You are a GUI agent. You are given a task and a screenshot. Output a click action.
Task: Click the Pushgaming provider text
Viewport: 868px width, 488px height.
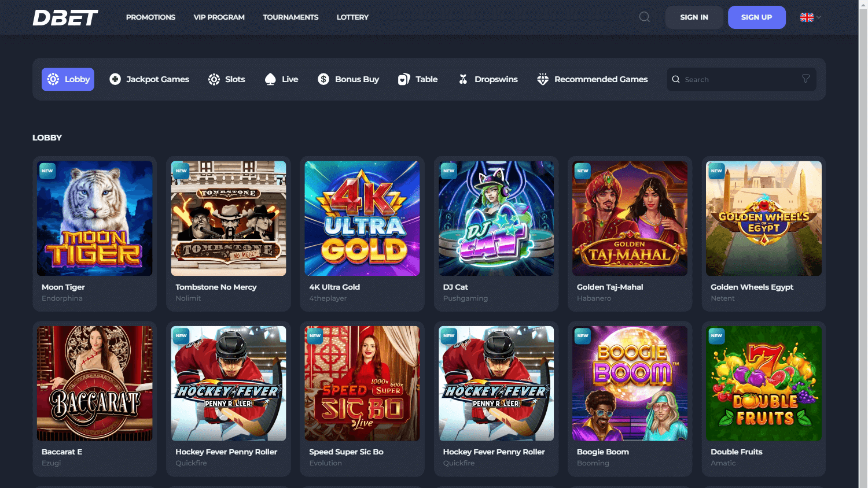point(465,298)
